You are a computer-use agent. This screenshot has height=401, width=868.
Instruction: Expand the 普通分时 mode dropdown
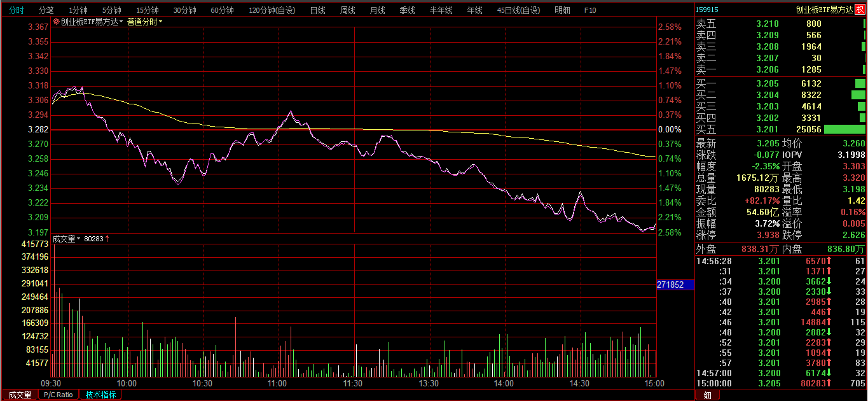coord(144,22)
